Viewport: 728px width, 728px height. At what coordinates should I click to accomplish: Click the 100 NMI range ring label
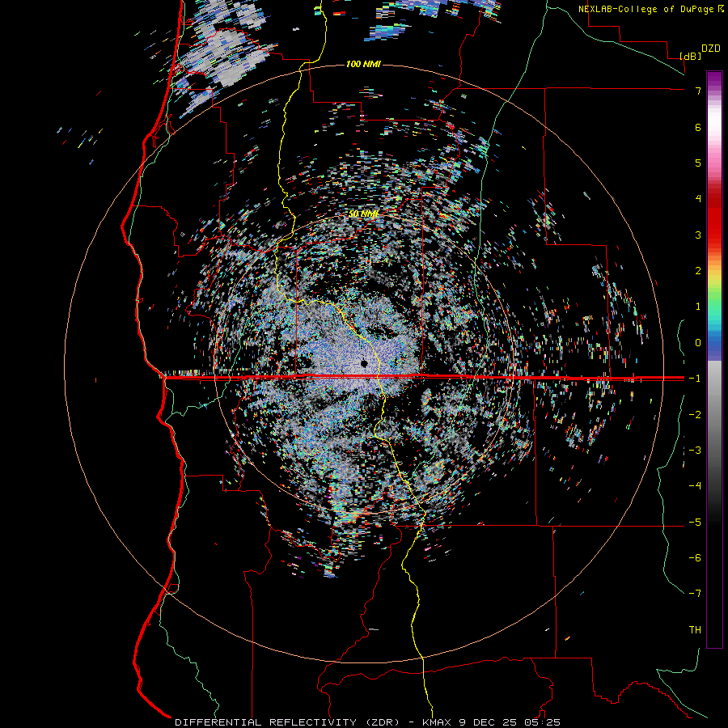[363, 64]
